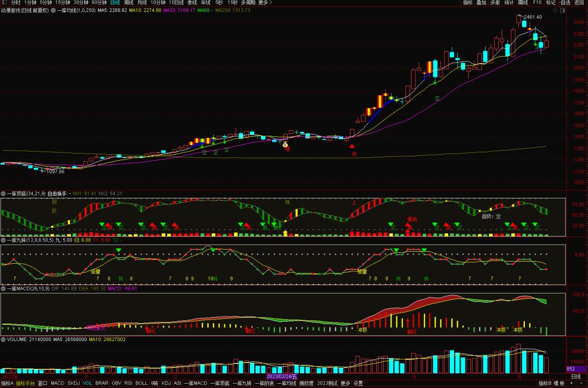Select VOL indicator in bottom bar

tap(87, 383)
